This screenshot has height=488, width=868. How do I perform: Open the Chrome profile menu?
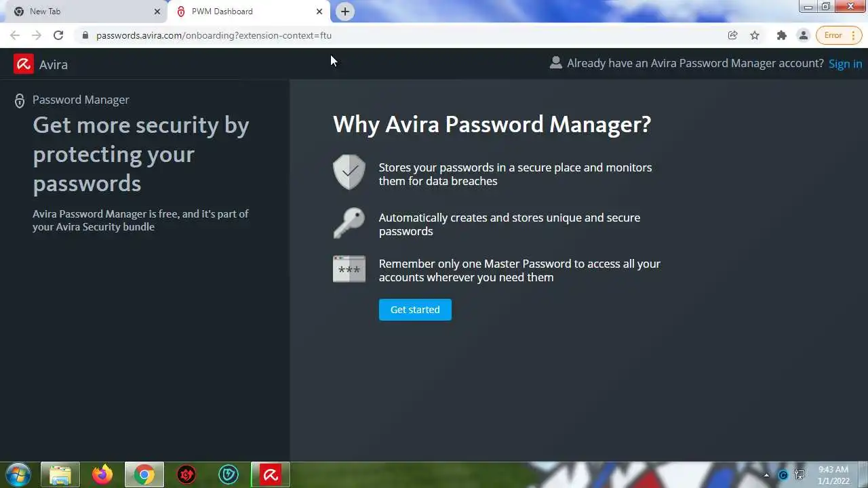click(x=804, y=35)
